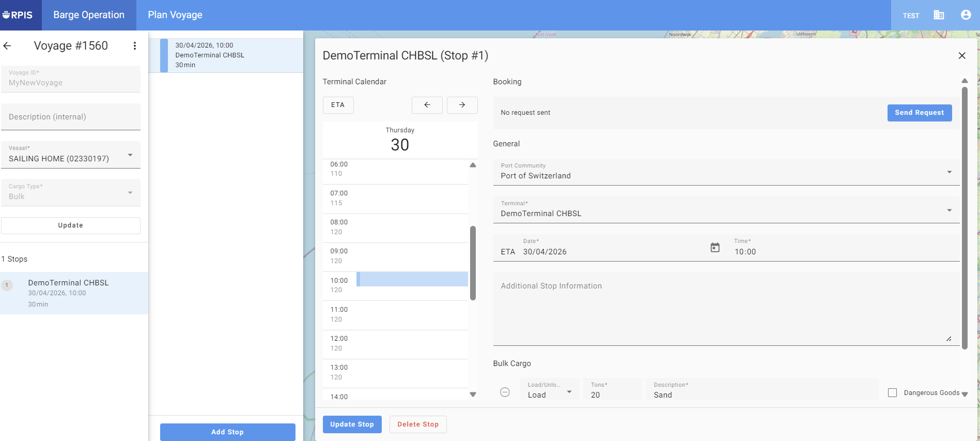
Task: Open the ETA date picker calendar icon
Action: tap(715, 248)
